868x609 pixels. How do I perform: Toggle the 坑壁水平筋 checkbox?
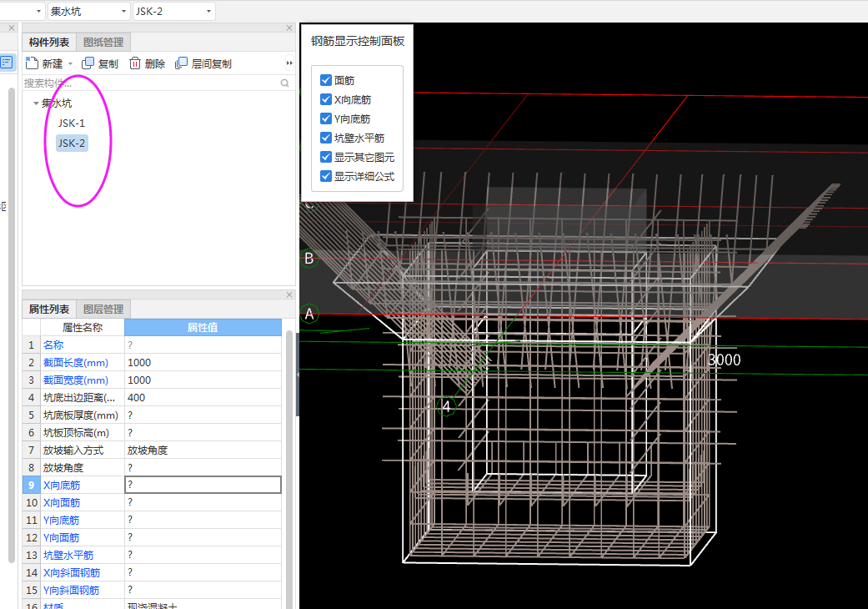click(326, 138)
